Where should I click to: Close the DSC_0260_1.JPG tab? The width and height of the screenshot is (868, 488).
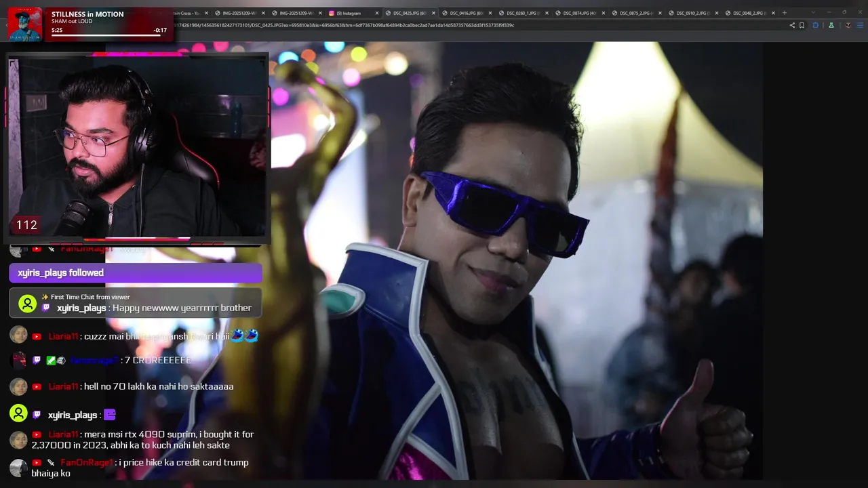[547, 13]
